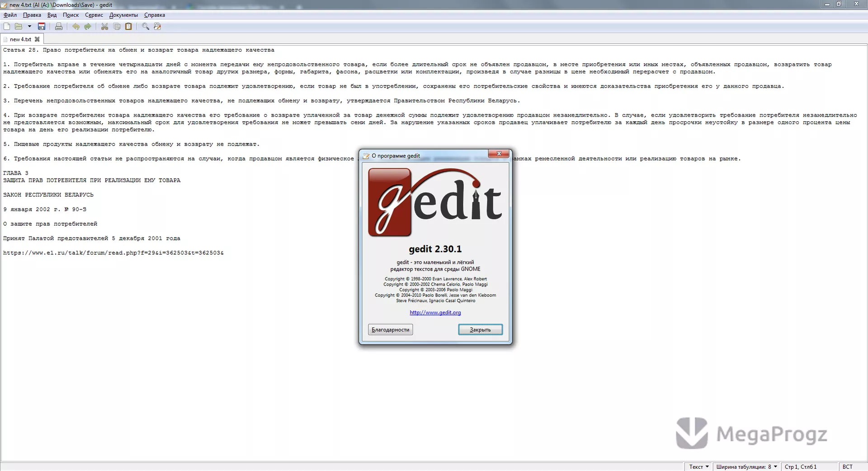Open the Текст syntax highlighting dropdown
868x471 pixels.
[699, 467]
